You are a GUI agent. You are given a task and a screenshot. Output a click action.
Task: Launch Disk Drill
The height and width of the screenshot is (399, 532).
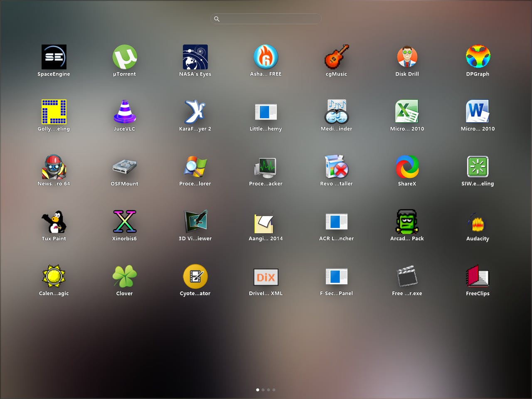click(407, 57)
